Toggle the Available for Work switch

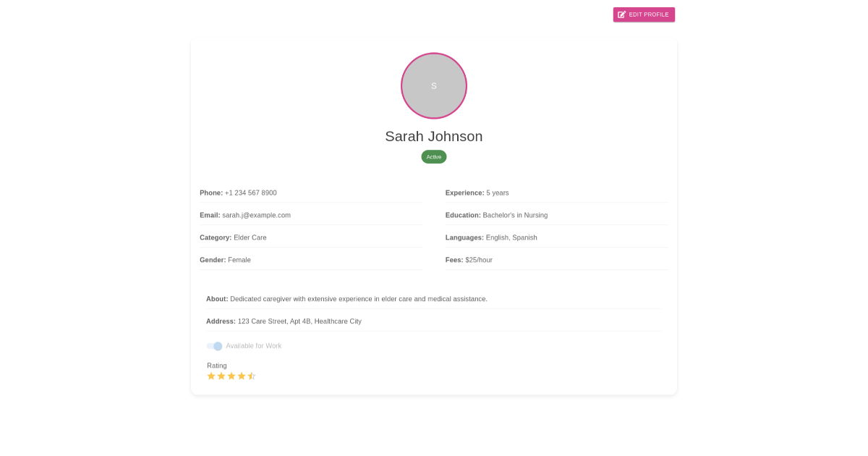click(x=214, y=346)
